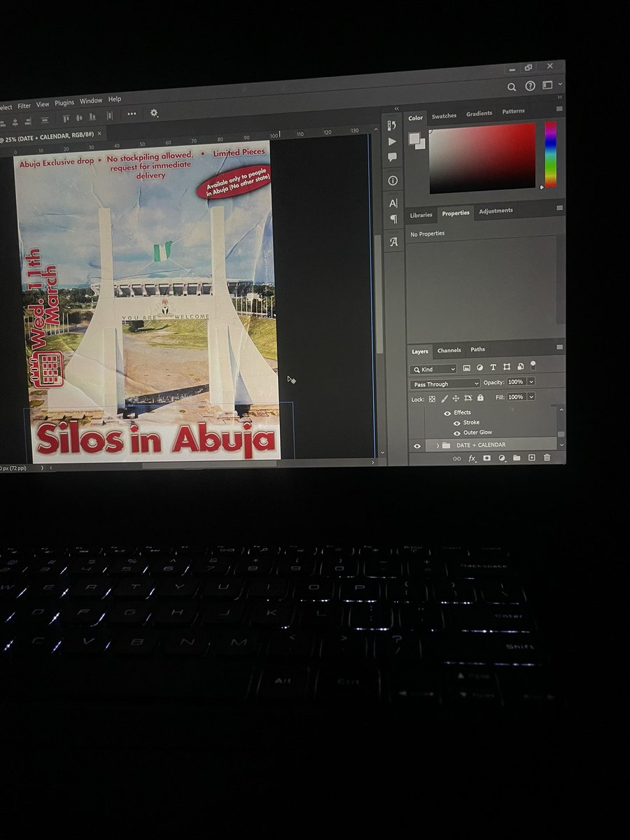The height and width of the screenshot is (840, 630).
Task: Open the Color panel options menu
Action: click(x=559, y=110)
